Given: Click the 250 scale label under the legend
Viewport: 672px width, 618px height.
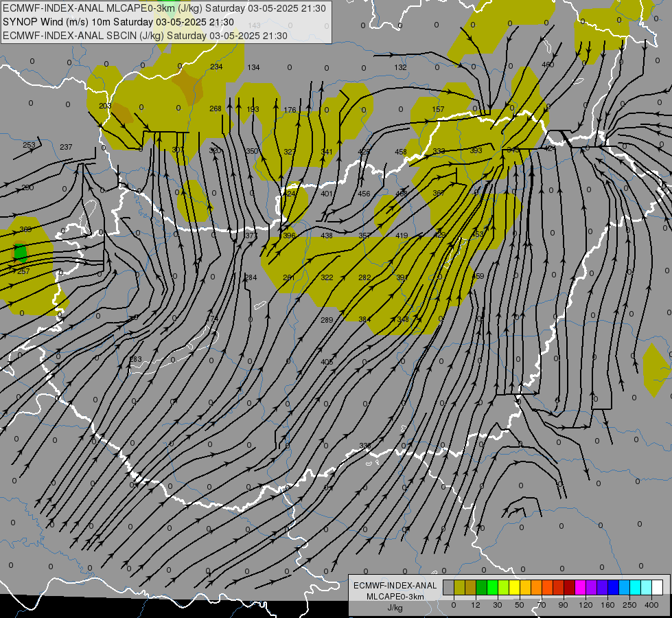Looking at the screenshot, I should coord(629,605).
